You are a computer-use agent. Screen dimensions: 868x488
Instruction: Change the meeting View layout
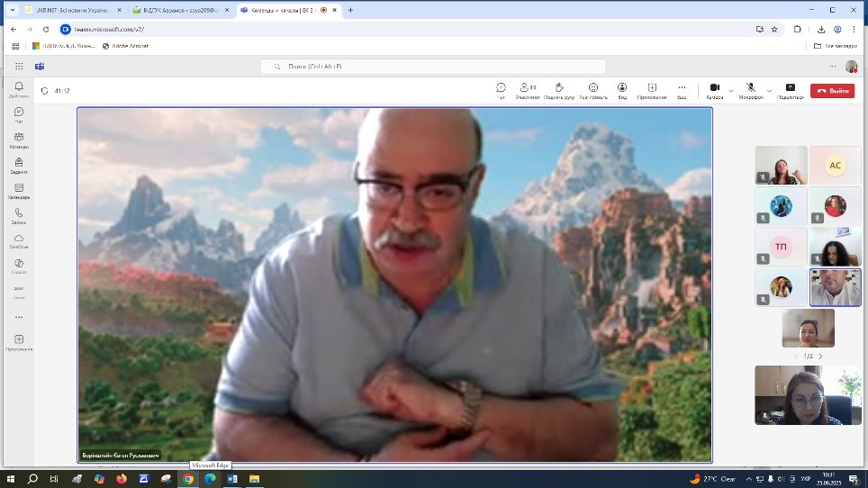(x=622, y=90)
